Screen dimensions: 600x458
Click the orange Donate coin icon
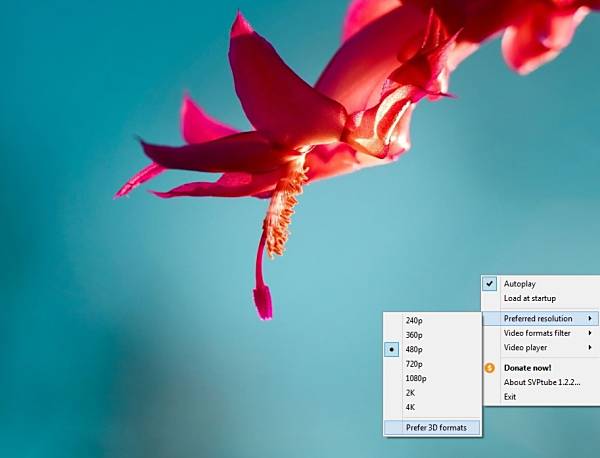(x=489, y=368)
